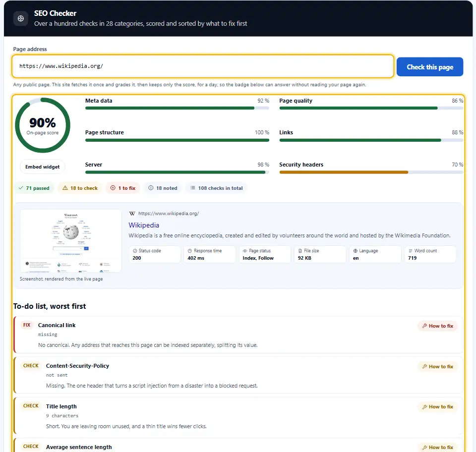This screenshot has width=476, height=452.
Task: Click the 719 word count value
Action: (412, 258)
